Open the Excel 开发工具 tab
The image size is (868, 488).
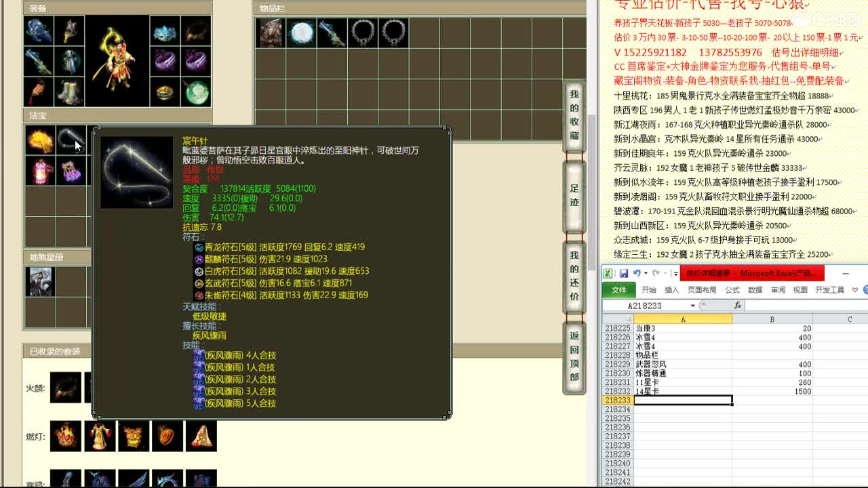tap(829, 289)
